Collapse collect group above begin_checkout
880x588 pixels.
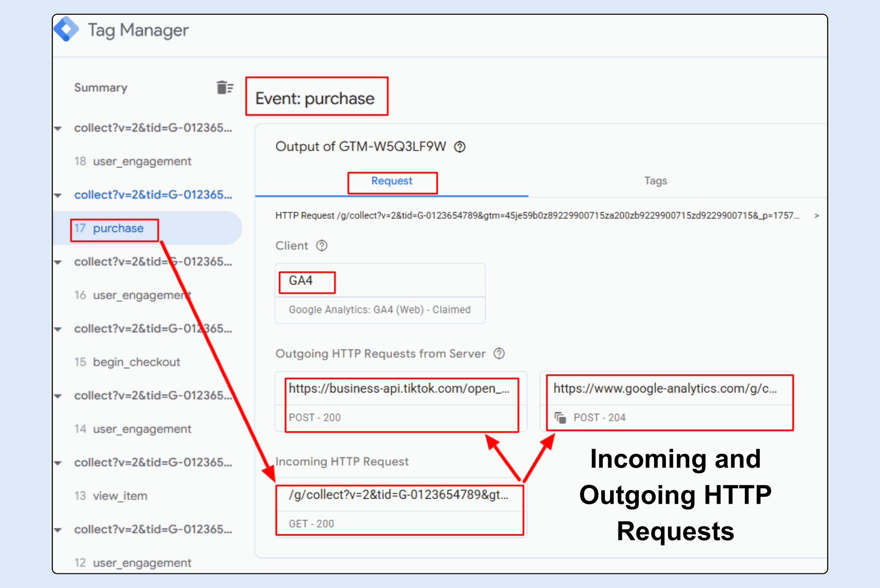coord(58,329)
